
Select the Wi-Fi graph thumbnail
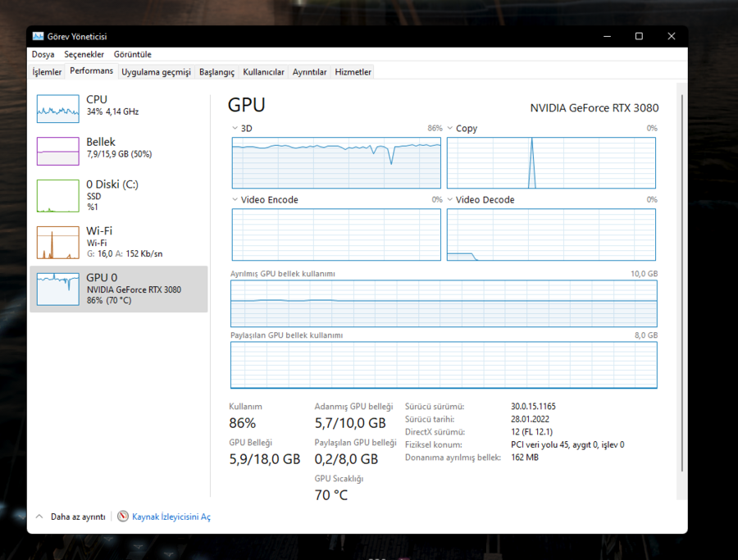58,243
